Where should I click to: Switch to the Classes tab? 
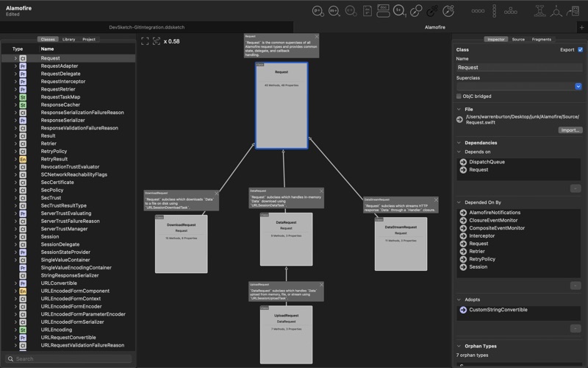point(48,40)
